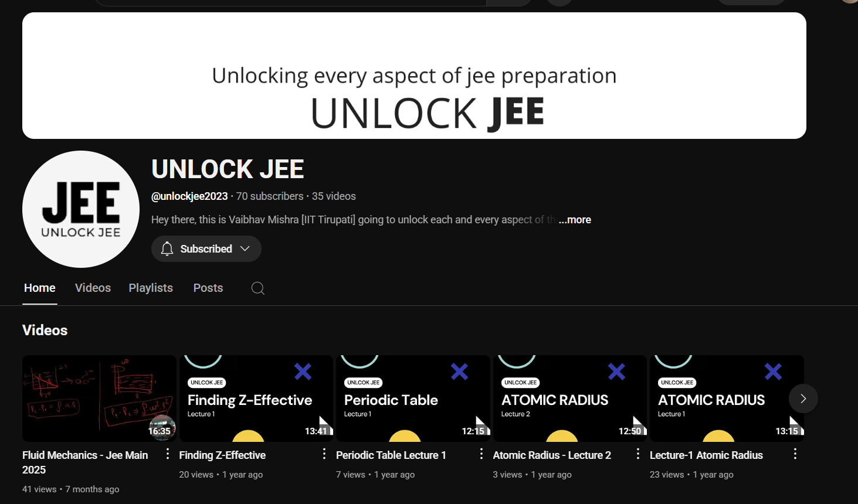Click the UNLOCK JEE channel avatar
This screenshot has height=504, width=858.
(81, 209)
